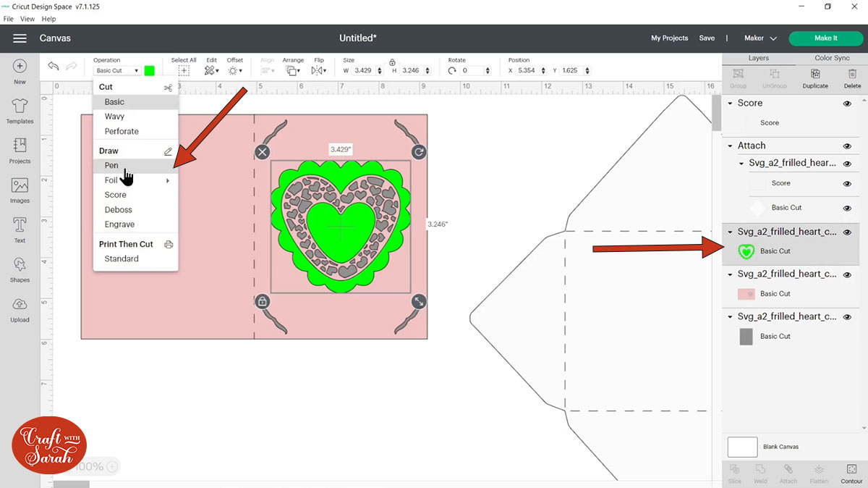Activate the Contour tool
868x488 pixels.
[851, 474]
